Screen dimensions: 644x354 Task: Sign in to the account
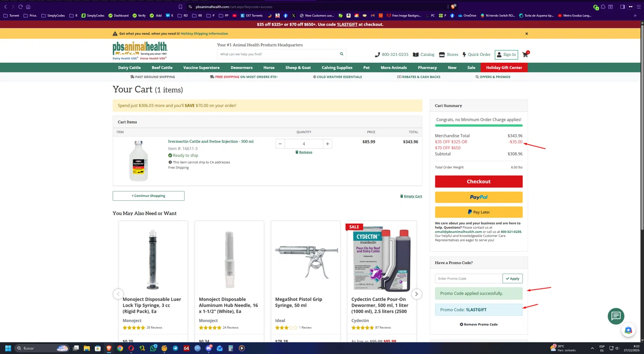pos(506,55)
